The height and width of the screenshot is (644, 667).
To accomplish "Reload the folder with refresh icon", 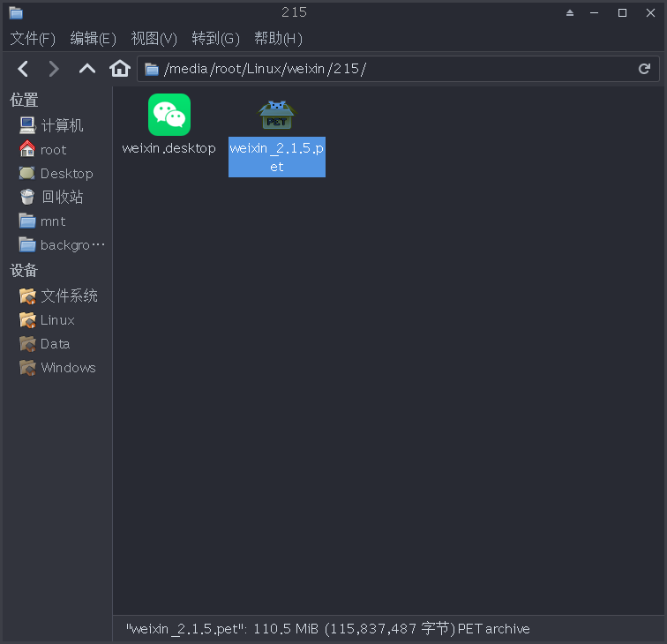I will (x=644, y=69).
